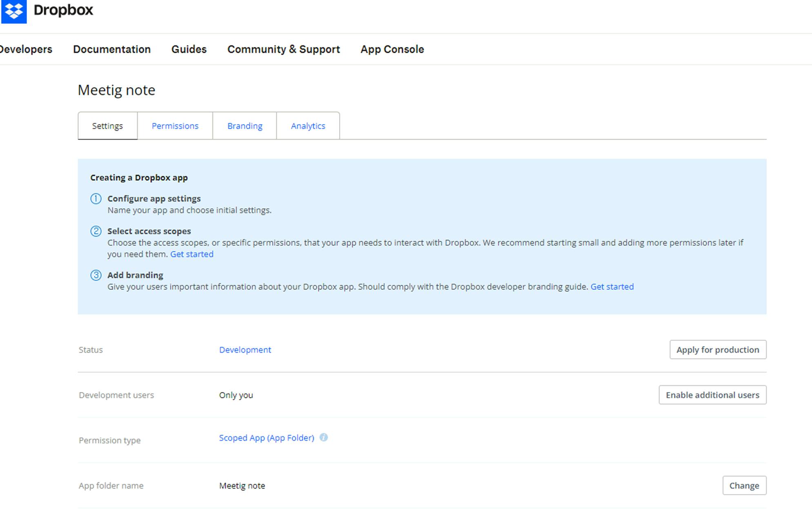The height and width of the screenshot is (509, 812).
Task: Click the Scoped App (App Folder) link
Action: [266, 438]
